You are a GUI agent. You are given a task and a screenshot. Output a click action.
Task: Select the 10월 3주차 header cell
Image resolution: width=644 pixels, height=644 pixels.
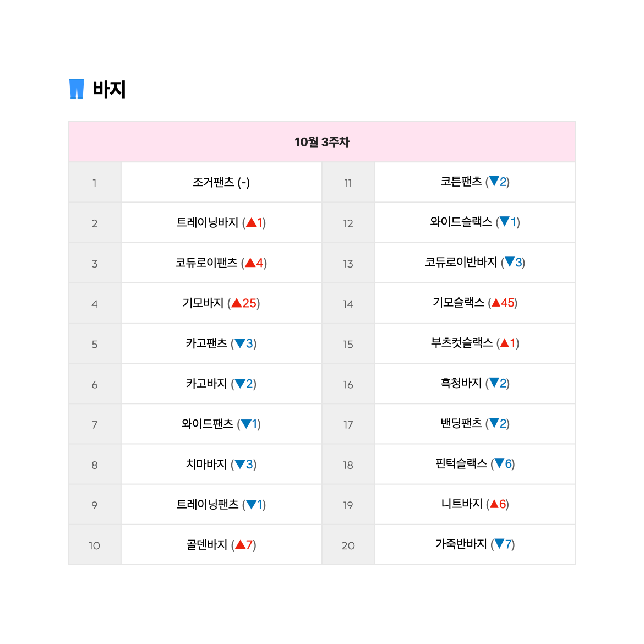(322, 142)
